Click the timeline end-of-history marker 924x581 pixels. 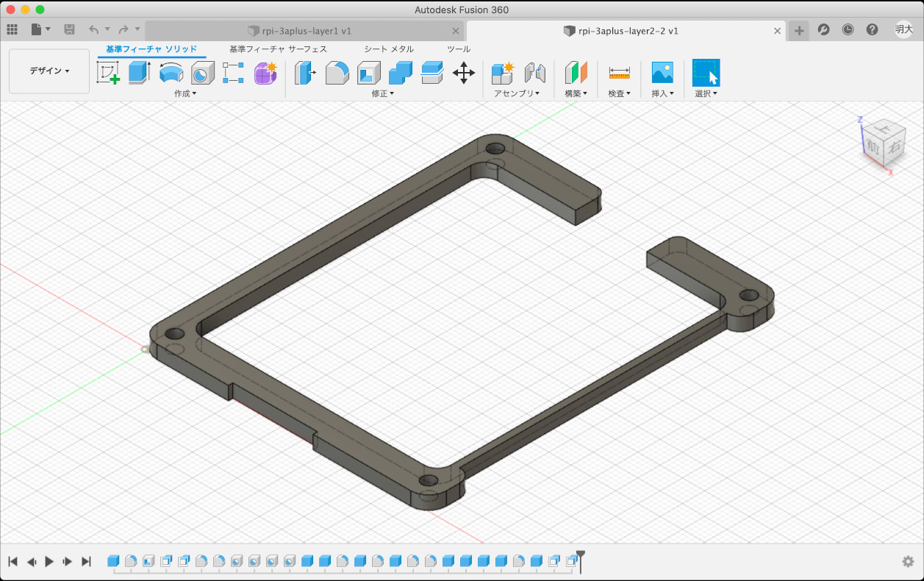tap(581, 560)
